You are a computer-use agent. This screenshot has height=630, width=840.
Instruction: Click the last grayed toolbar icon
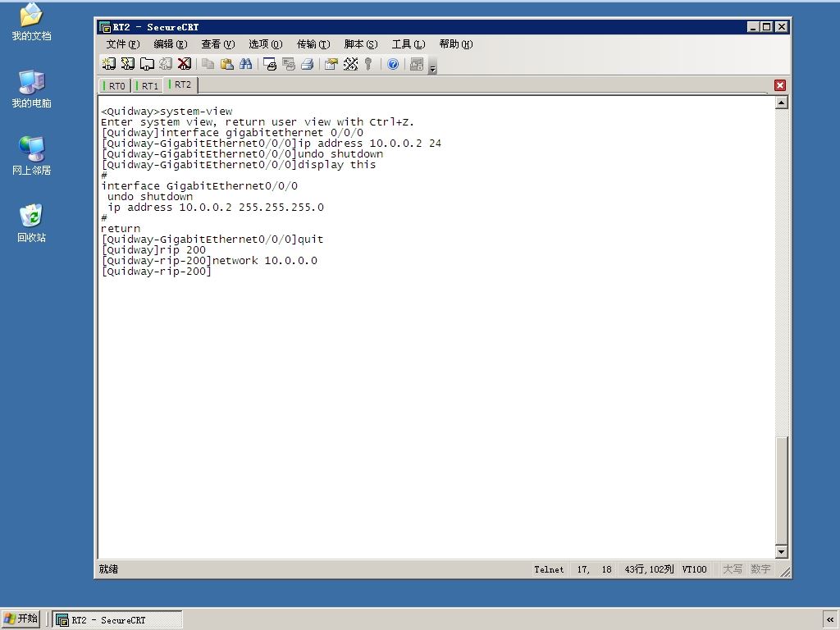(416, 64)
